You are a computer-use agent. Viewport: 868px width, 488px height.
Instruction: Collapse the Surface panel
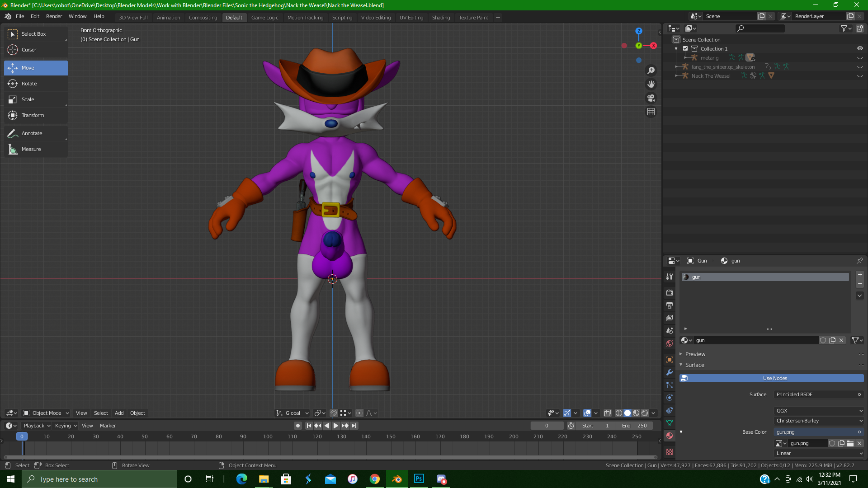pyautogui.click(x=694, y=365)
